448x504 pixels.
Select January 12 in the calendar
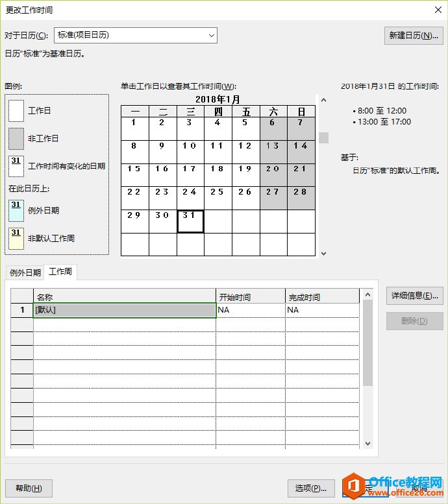click(246, 152)
